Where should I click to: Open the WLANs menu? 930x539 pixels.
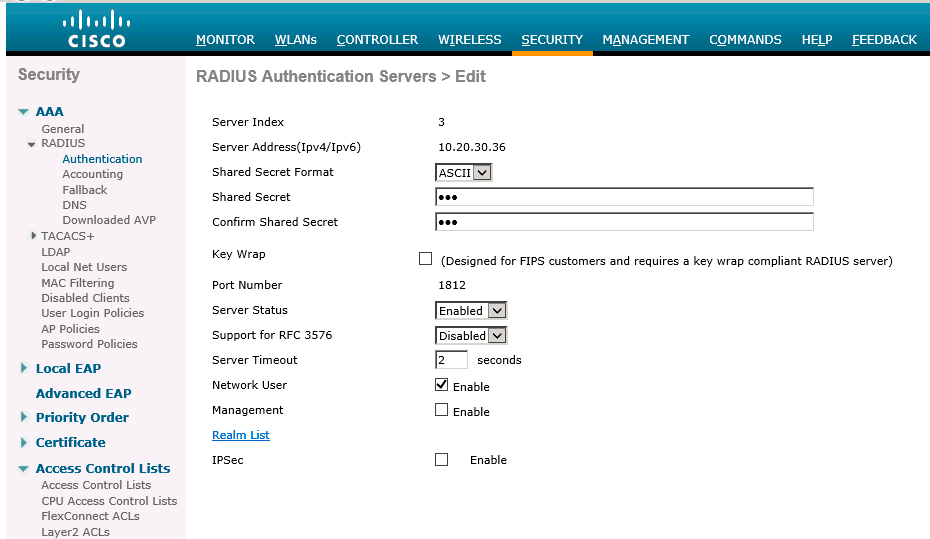[295, 40]
